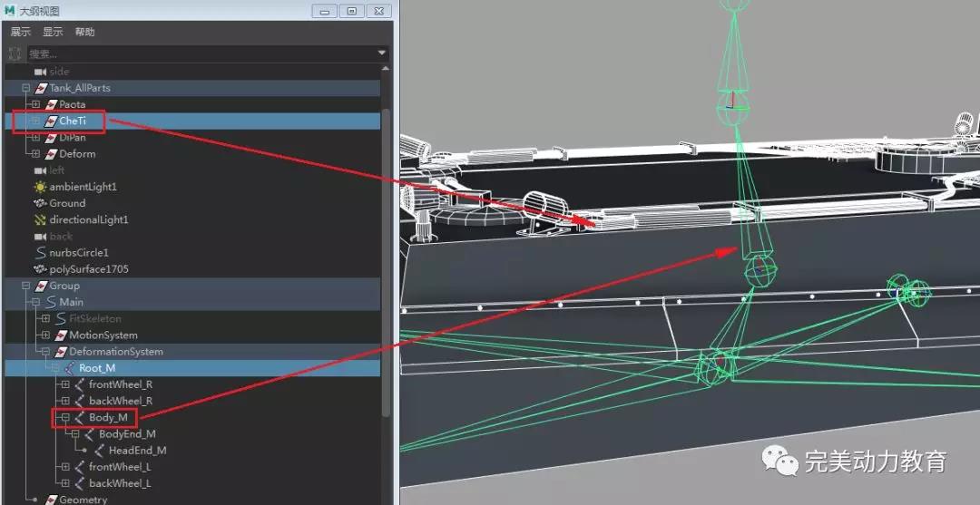
Task: Click the Paota transform node icon
Action: [51, 104]
